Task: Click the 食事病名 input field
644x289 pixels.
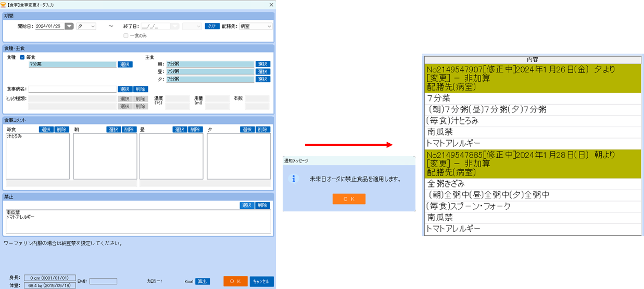Action: tap(72, 89)
